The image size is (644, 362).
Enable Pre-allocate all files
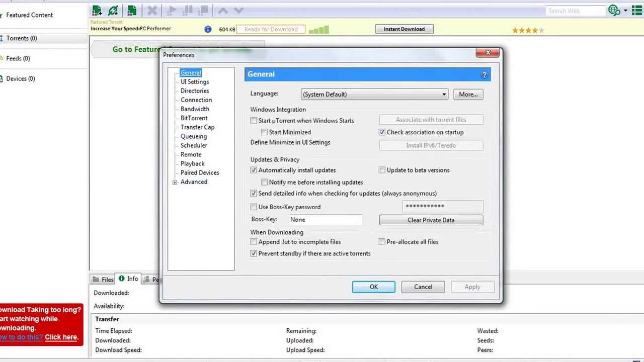(x=382, y=242)
